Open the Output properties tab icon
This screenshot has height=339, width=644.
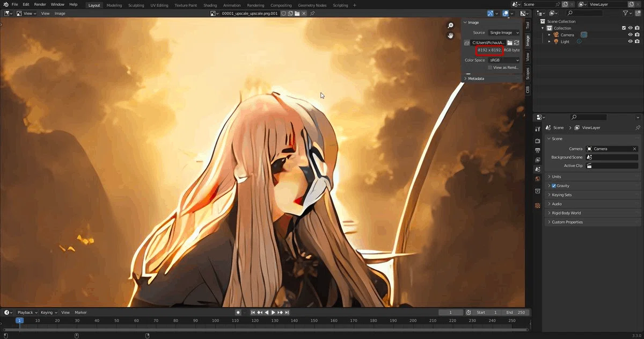538,150
